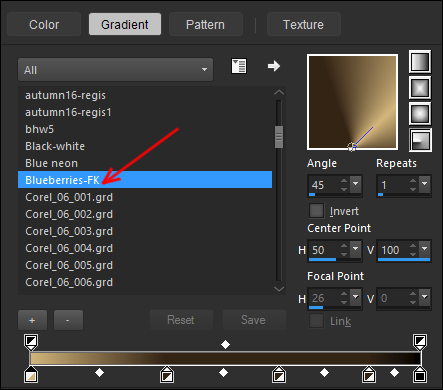Switch to the Color tab
The width and height of the screenshot is (443, 390).
pos(44,24)
